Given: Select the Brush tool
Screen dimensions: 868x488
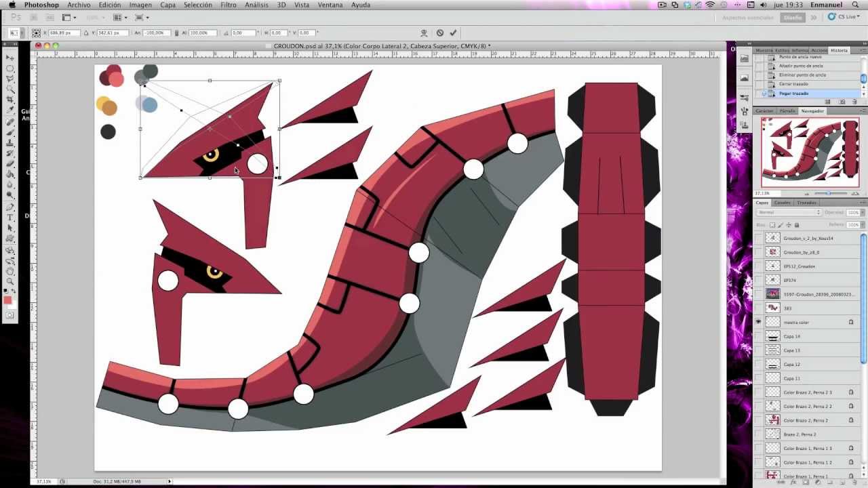Looking at the screenshot, I should tap(10, 133).
